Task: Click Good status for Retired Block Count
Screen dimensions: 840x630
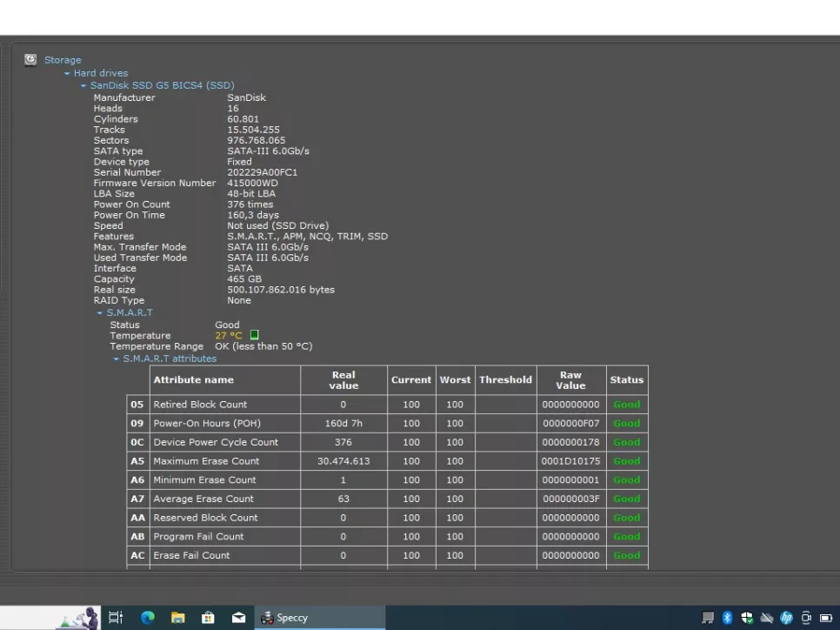Action: (627, 405)
